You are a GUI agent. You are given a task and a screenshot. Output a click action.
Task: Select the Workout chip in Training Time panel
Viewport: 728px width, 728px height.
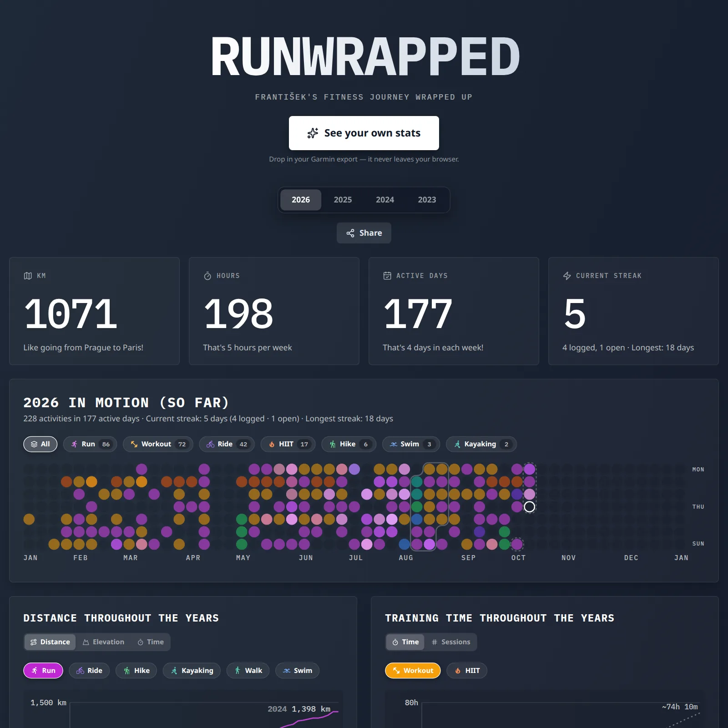click(413, 671)
